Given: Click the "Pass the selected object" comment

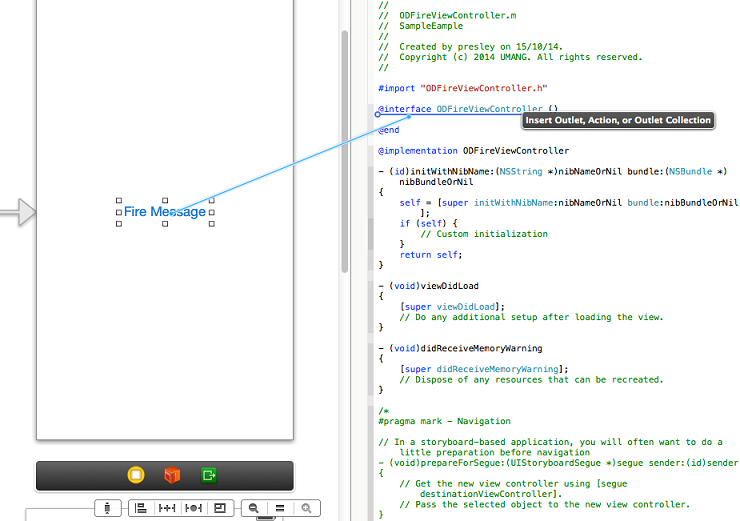Looking at the screenshot, I should click(x=545, y=504).
